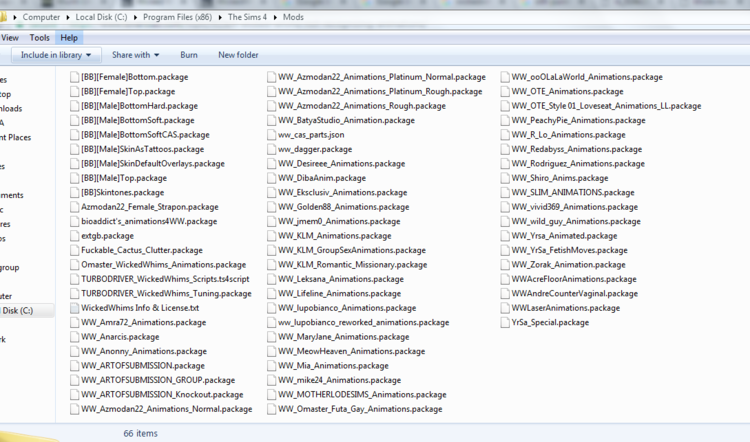
Task: Click file icon of YrSa_Special.package
Action: [505, 322]
